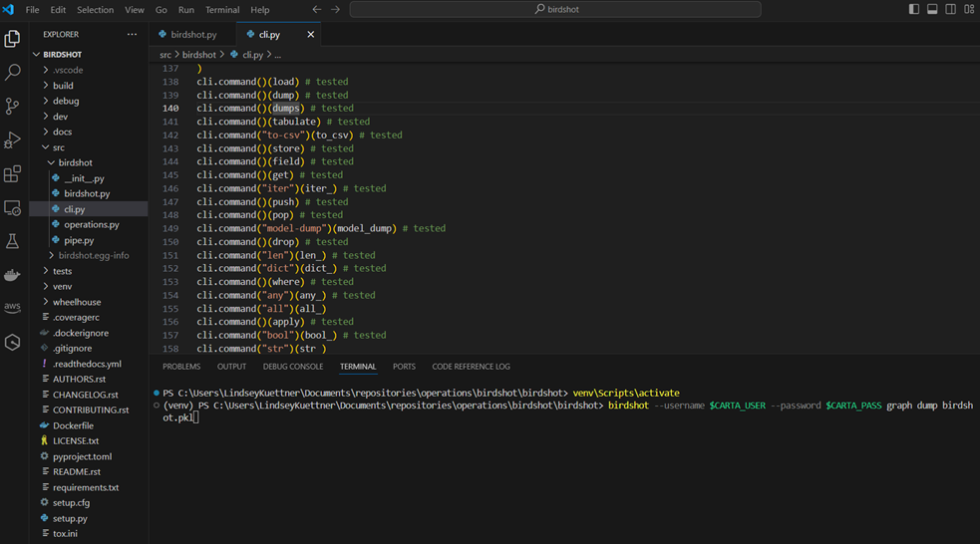The image size is (980, 544).
Task: Open the Go menu
Action: pos(162,10)
